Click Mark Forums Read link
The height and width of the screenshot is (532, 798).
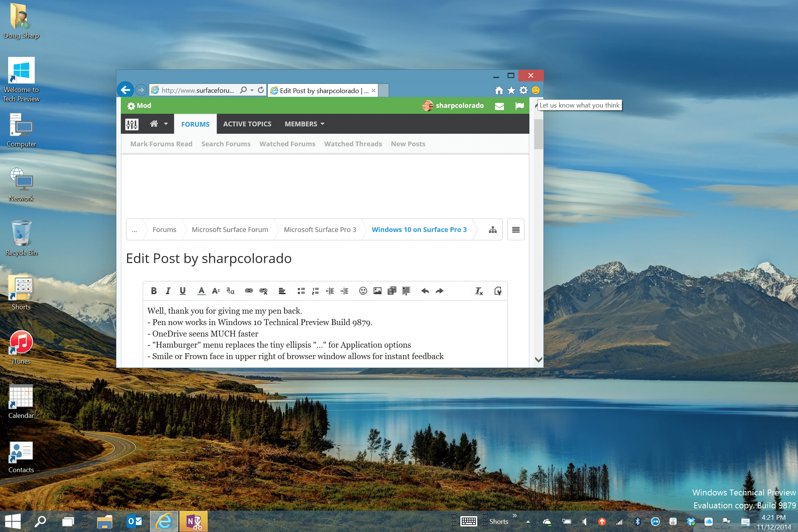[161, 144]
